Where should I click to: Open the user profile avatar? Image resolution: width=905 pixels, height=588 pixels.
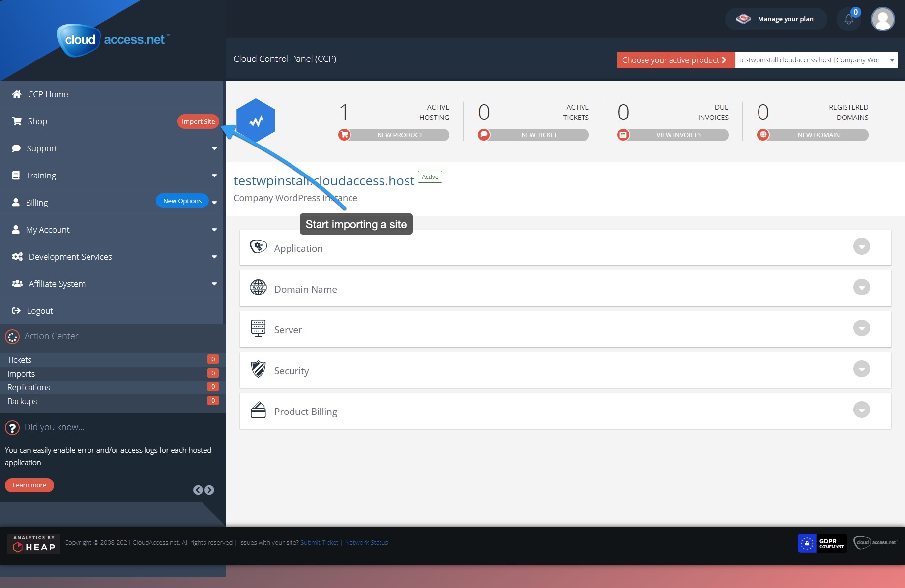(882, 19)
